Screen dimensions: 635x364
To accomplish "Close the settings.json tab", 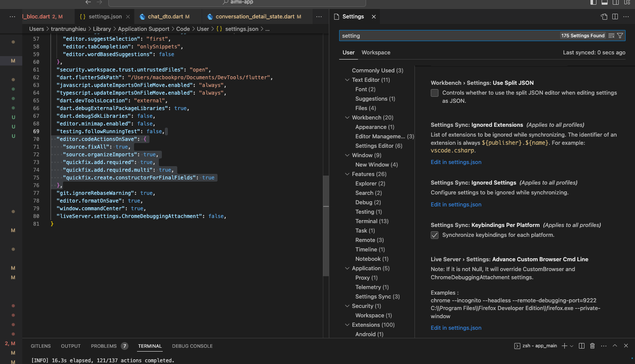I will (128, 17).
